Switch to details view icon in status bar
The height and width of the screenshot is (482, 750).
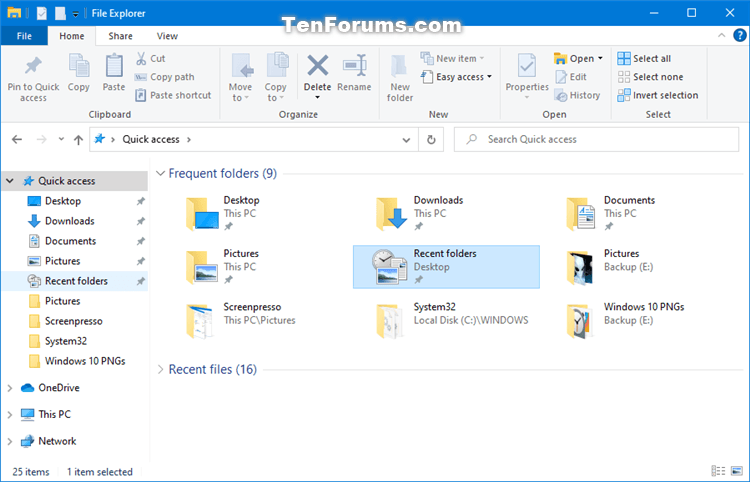click(x=718, y=471)
